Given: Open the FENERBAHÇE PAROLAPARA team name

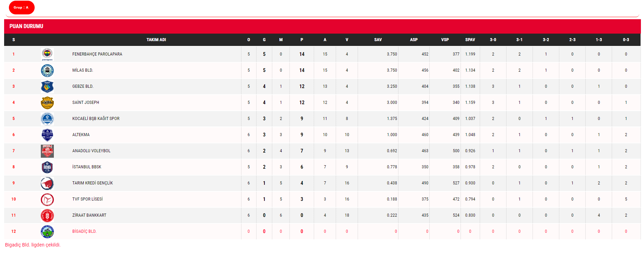Looking at the screenshot, I should pos(97,54).
